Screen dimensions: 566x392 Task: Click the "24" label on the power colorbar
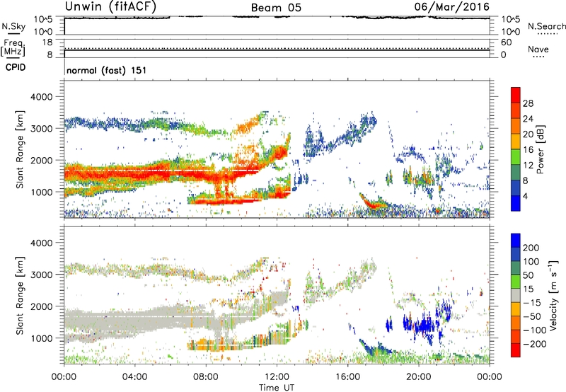[x=528, y=119]
